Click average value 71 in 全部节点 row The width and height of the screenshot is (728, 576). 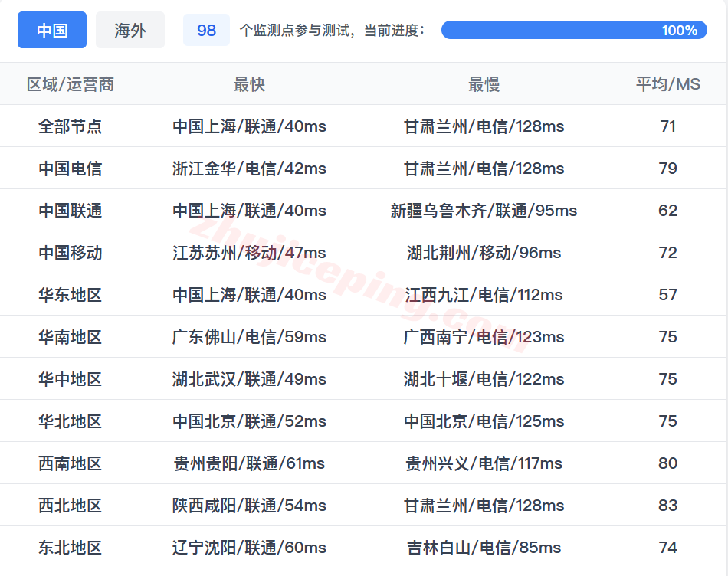667,126
